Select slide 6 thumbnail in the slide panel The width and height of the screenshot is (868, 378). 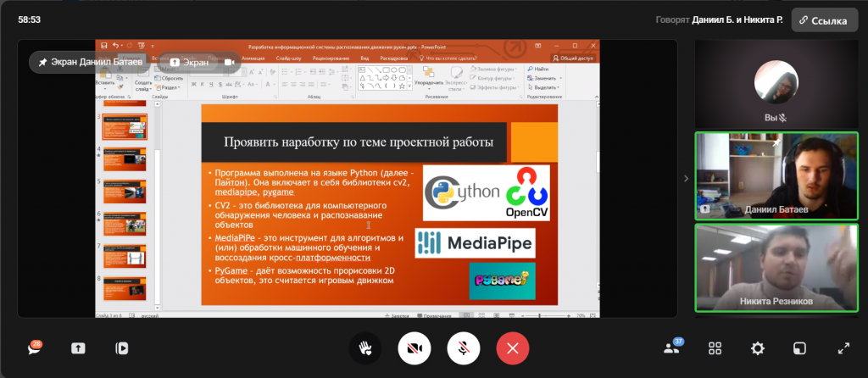(125, 223)
